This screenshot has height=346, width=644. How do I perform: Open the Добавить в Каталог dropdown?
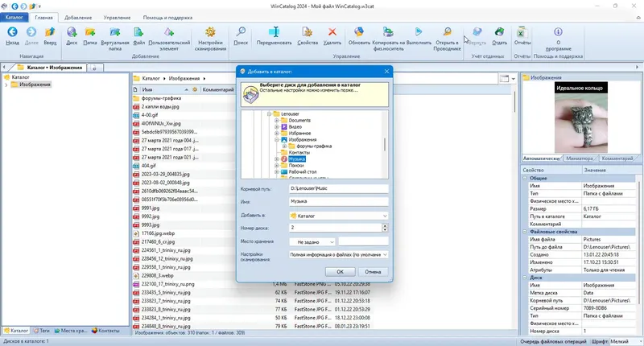point(338,216)
